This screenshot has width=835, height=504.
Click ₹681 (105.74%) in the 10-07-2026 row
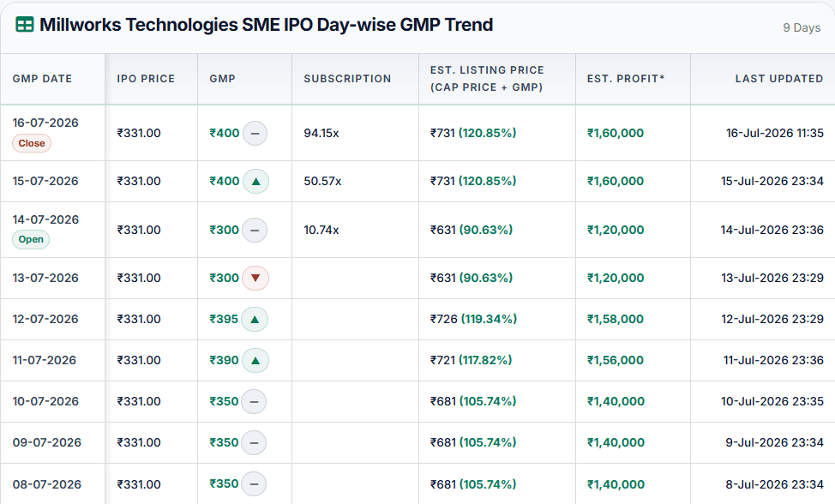point(473,401)
